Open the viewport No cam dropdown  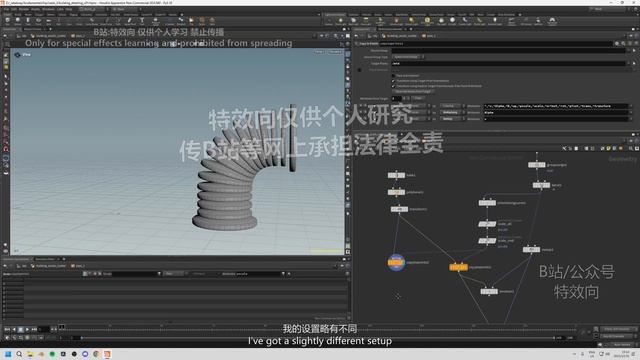point(335,52)
